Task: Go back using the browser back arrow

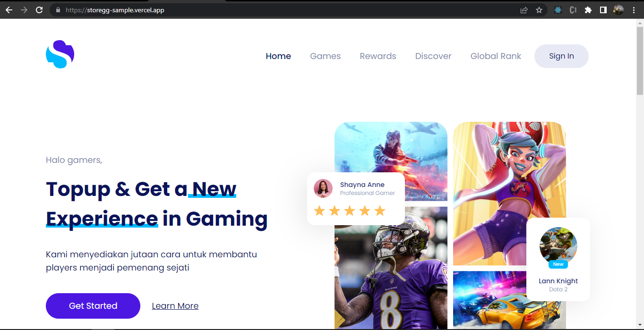Action: [x=9, y=10]
